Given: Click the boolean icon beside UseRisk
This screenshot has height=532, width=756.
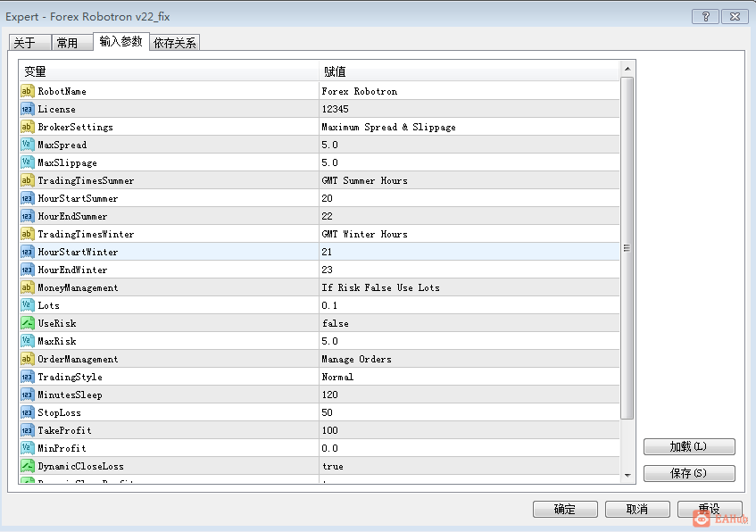Looking at the screenshot, I should (28, 323).
